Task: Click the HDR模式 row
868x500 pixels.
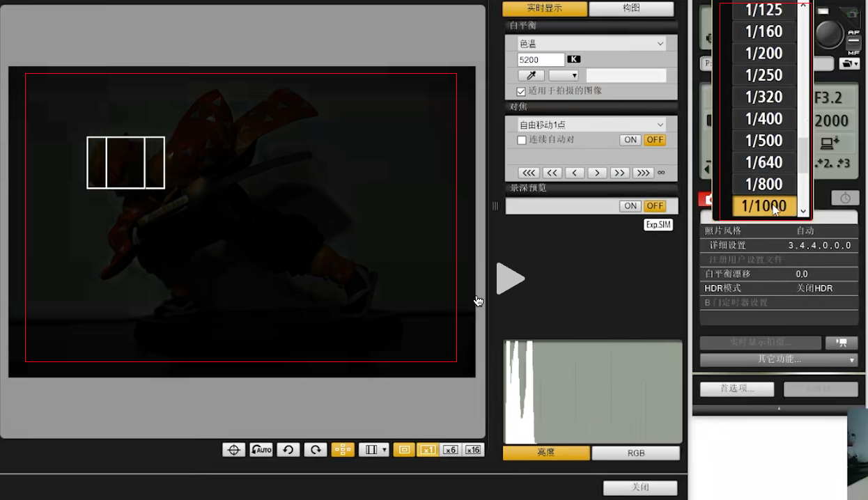Action: [779, 288]
